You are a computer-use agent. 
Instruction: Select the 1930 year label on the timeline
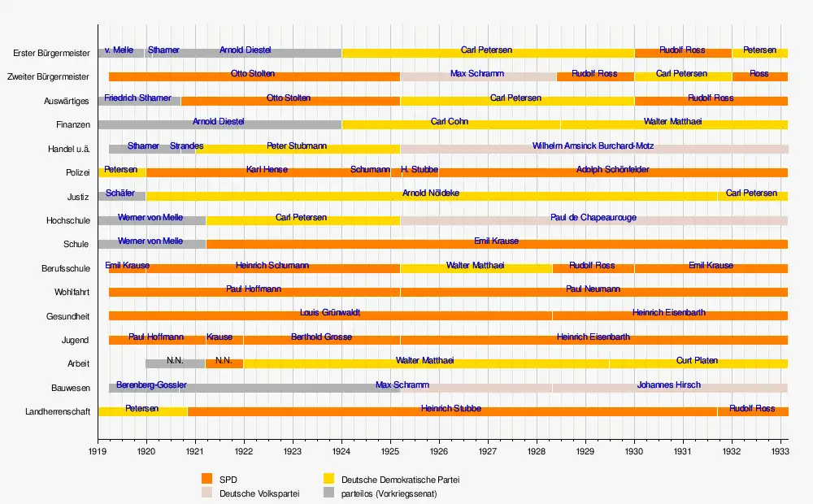click(x=634, y=450)
